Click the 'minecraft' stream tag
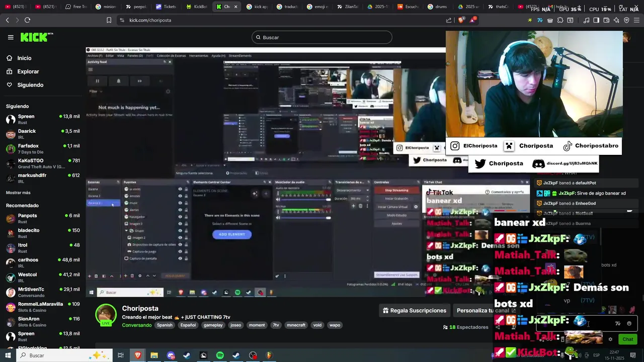The width and height of the screenshot is (644, 362). pyautogui.click(x=296, y=325)
